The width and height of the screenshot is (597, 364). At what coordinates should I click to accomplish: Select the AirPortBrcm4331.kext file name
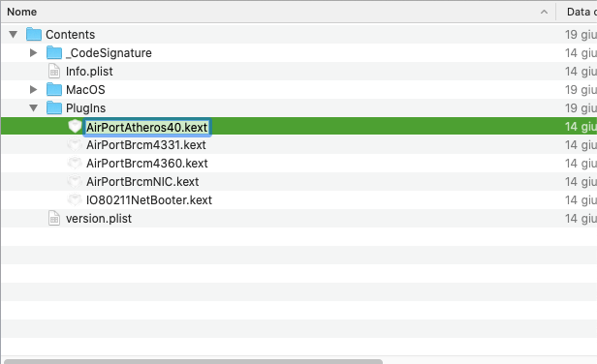point(146,145)
